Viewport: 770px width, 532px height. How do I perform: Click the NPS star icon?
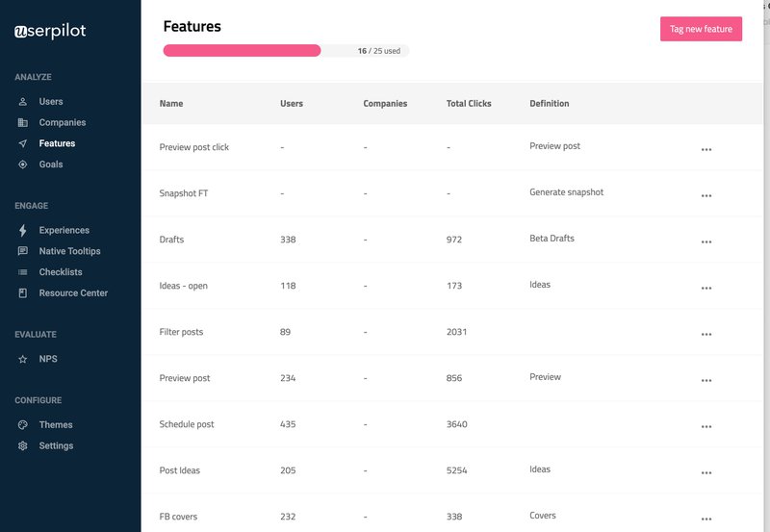(x=23, y=360)
